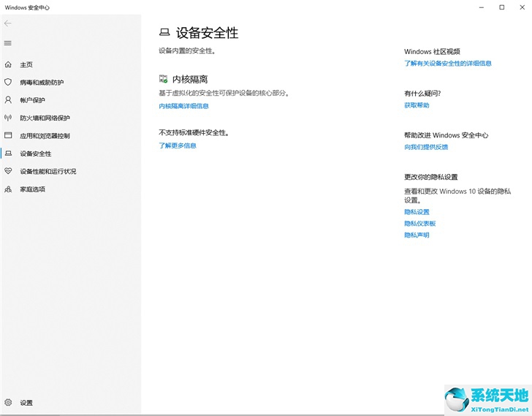The width and height of the screenshot is (532, 416).
Task: Open 隐私仪表板 link
Action: coord(419,224)
